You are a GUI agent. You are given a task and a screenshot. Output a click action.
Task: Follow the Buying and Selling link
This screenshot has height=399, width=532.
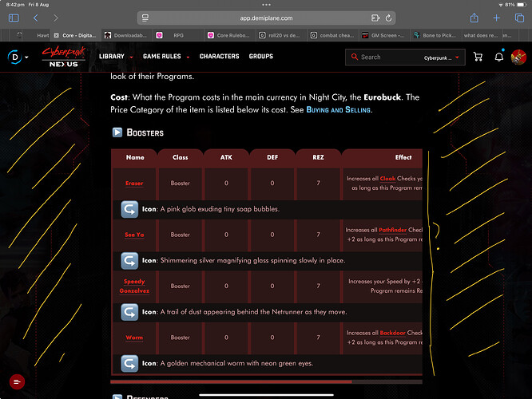point(338,110)
